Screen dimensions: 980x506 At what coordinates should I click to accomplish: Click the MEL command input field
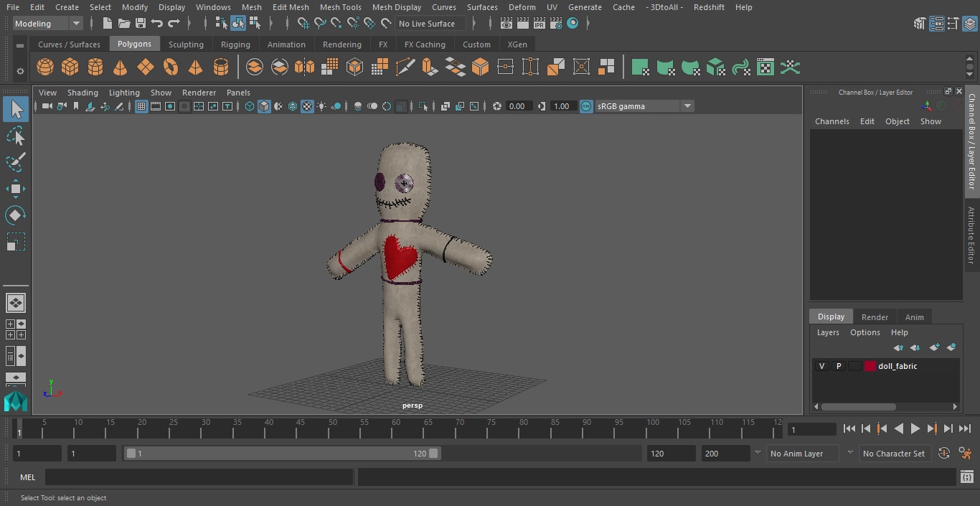(x=199, y=477)
